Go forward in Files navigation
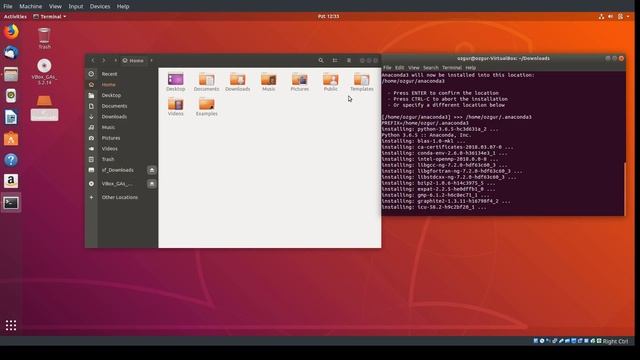Viewport: 640px width, 360px height. point(104,60)
